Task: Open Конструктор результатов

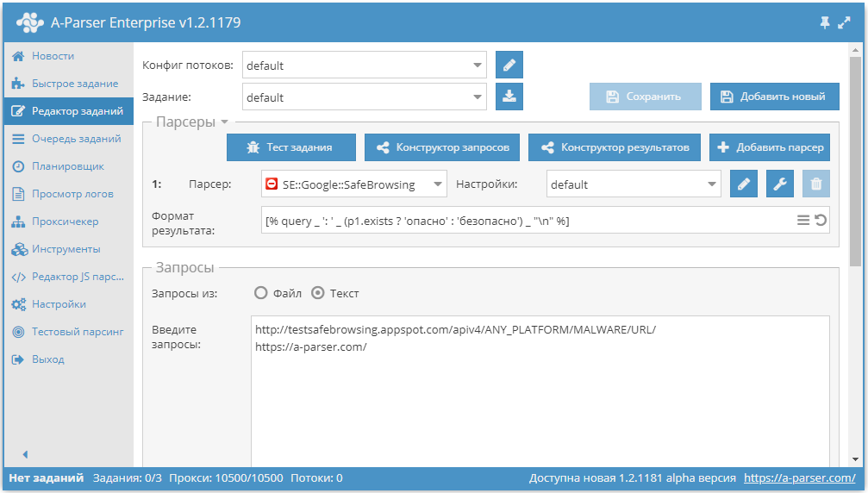Action: 615,147
